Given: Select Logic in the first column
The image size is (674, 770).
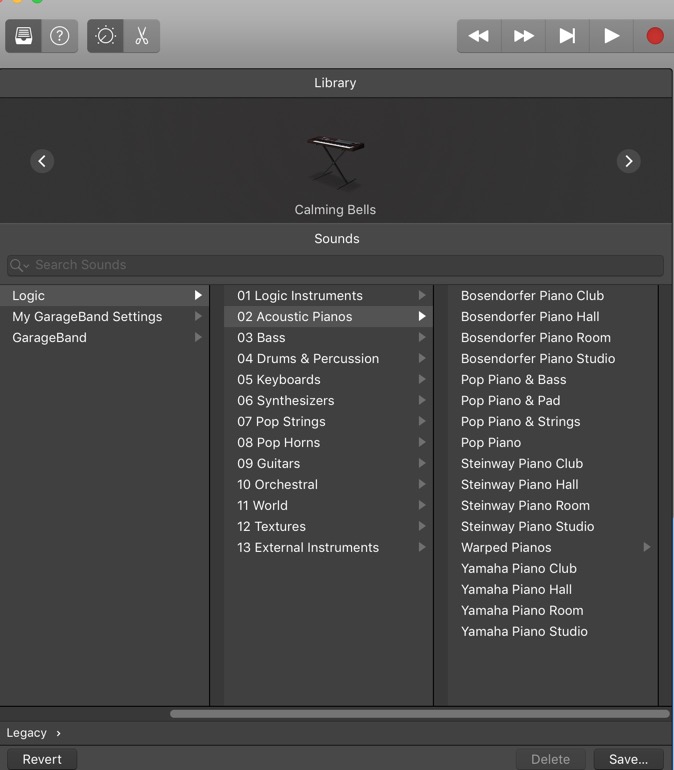Looking at the screenshot, I should click(x=105, y=296).
